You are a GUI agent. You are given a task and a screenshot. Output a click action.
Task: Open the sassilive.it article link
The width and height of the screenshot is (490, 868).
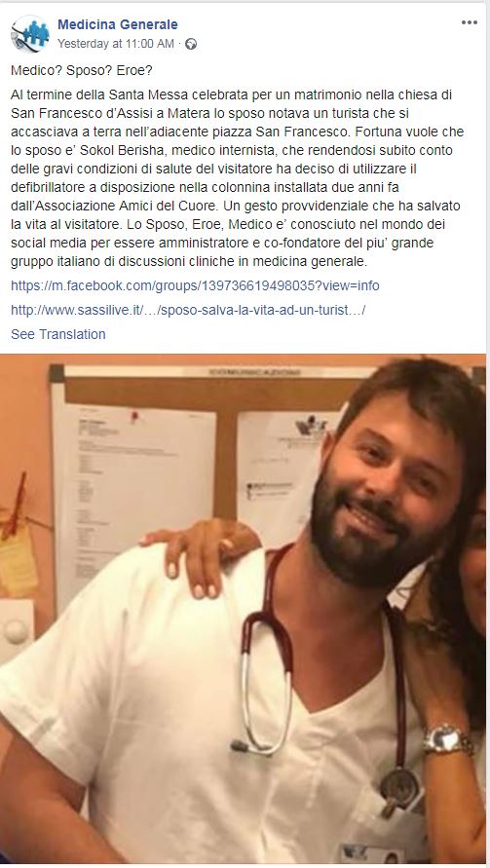point(188,310)
